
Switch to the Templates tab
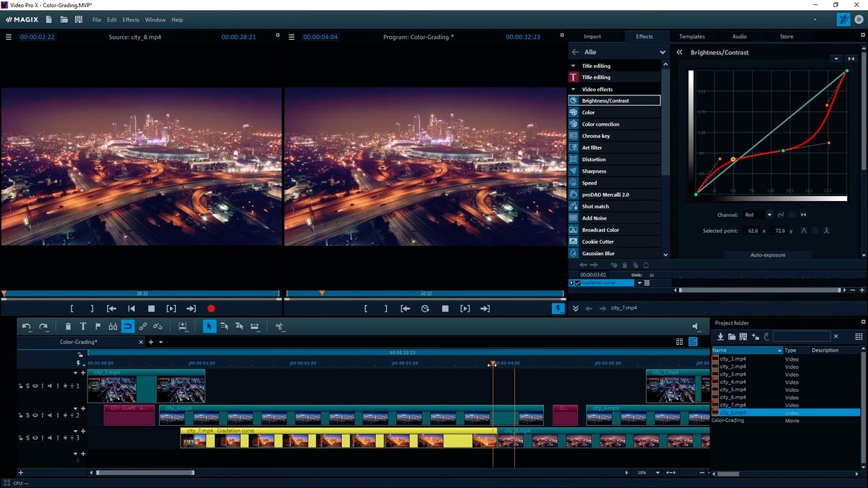tap(692, 36)
